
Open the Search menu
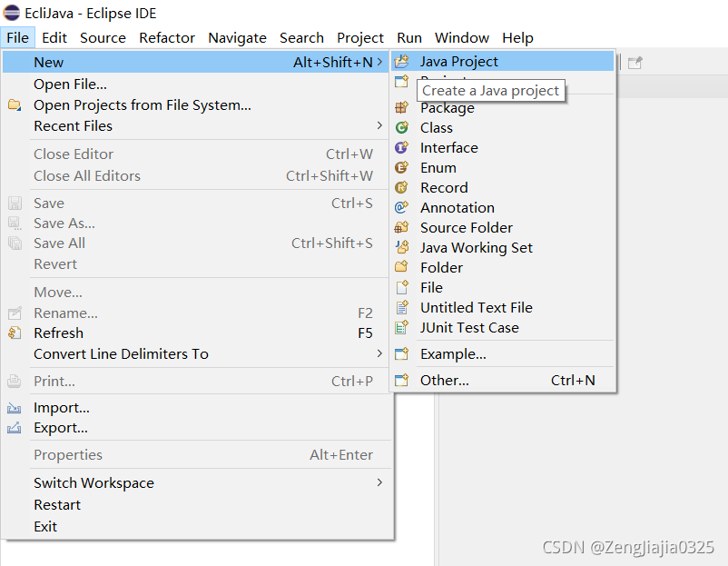point(301,37)
